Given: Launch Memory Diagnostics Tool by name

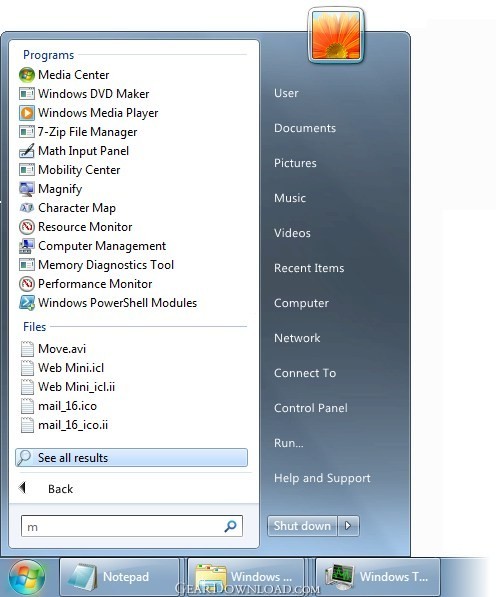Looking at the screenshot, I should [x=106, y=265].
